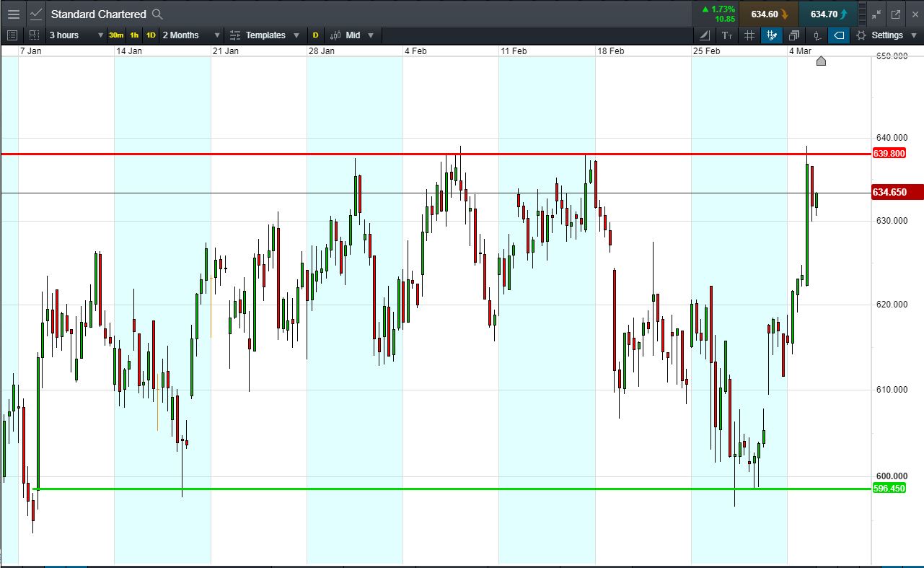Click the candle price marker icon
The height and width of the screenshot is (568, 924).
pyautogui.click(x=817, y=35)
